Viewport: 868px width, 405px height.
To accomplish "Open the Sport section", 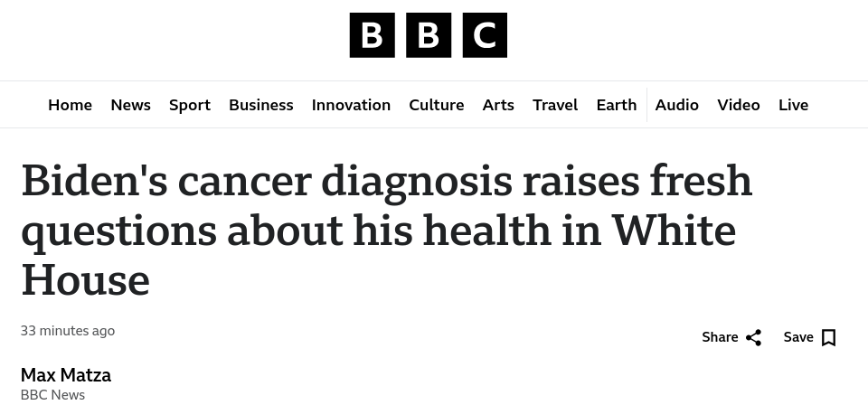I will (x=190, y=105).
